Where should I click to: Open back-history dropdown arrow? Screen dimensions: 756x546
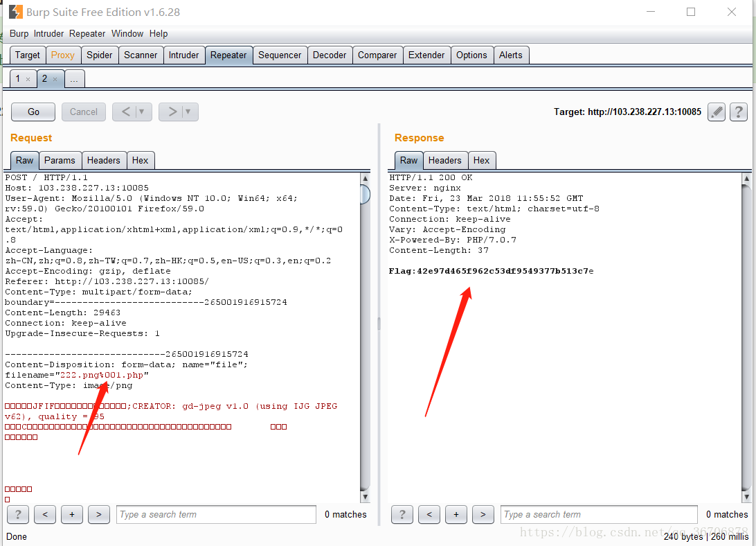click(x=142, y=112)
